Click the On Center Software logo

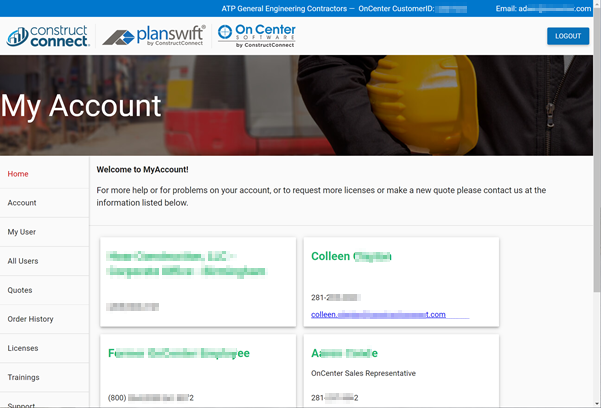(256, 36)
